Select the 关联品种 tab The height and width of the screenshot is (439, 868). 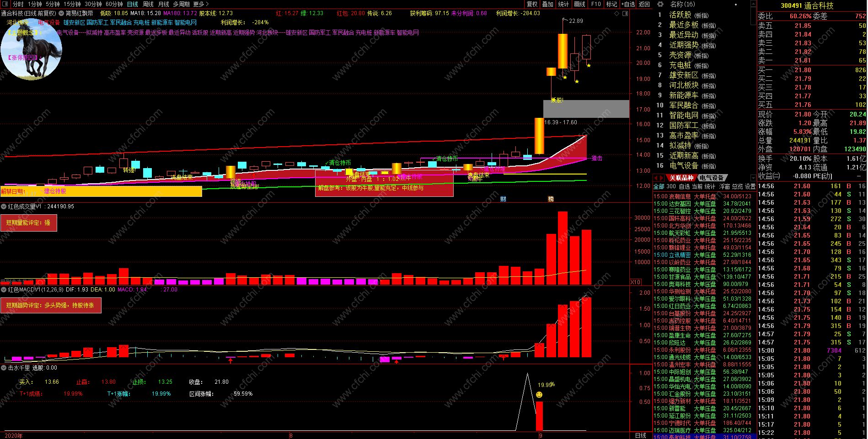(x=681, y=178)
